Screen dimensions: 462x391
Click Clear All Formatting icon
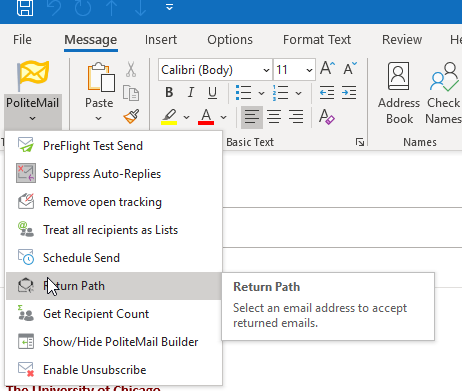[x=327, y=117]
